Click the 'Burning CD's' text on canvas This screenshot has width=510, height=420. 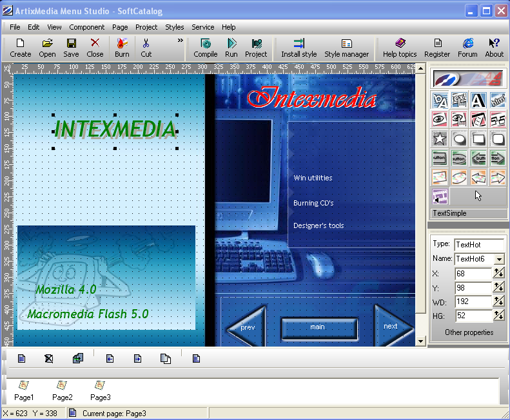pyautogui.click(x=313, y=203)
